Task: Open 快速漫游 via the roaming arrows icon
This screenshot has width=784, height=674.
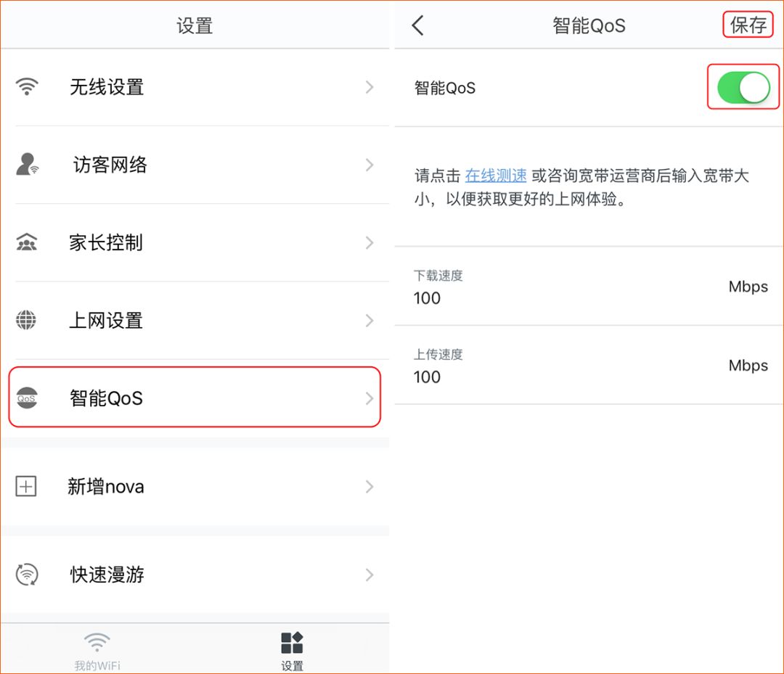Action: click(x=27, y=575)
